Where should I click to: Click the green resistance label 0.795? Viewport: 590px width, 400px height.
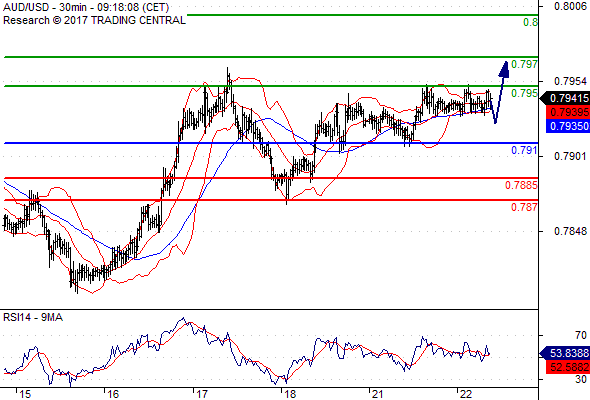click(x=525, y=93)
